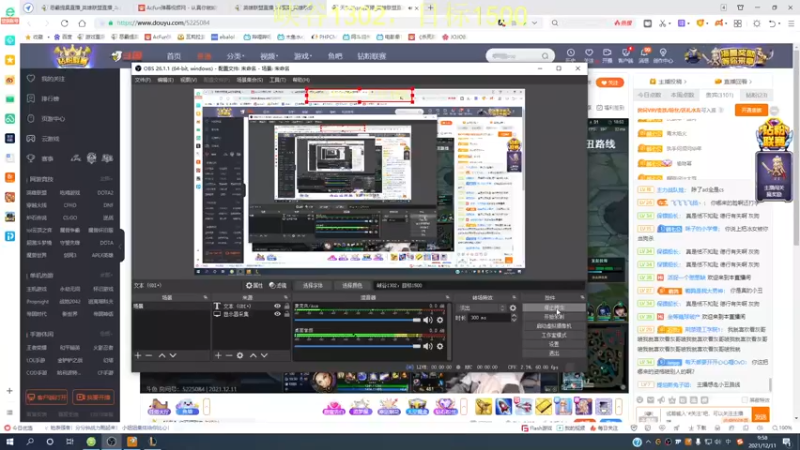
Task: Open 消息 notifications icon in Douyu header
Action: [x=644, y=55]
